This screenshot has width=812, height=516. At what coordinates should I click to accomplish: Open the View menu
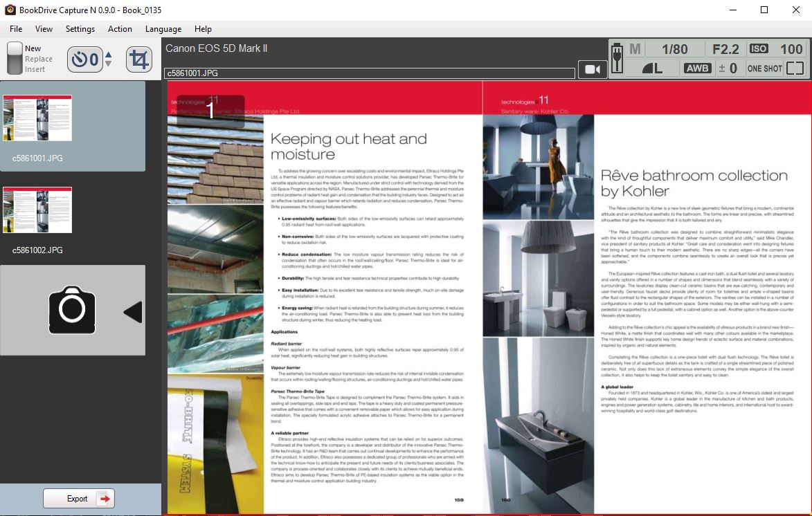[x=44, y=29]
